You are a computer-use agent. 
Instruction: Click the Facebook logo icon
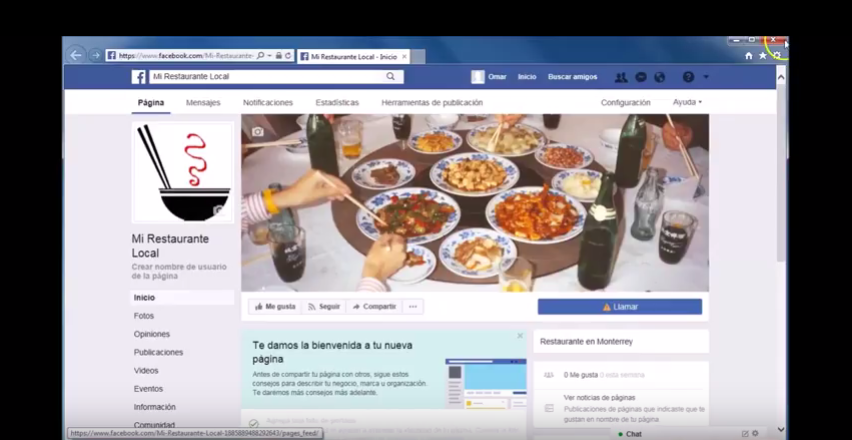(139, 77)
